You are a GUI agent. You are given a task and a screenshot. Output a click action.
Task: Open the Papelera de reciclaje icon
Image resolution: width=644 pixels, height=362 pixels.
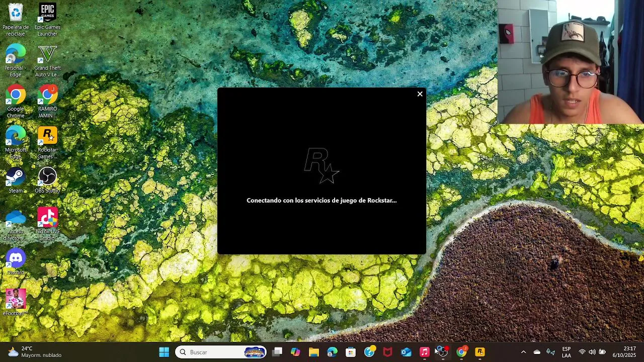(x=16, y=20)
